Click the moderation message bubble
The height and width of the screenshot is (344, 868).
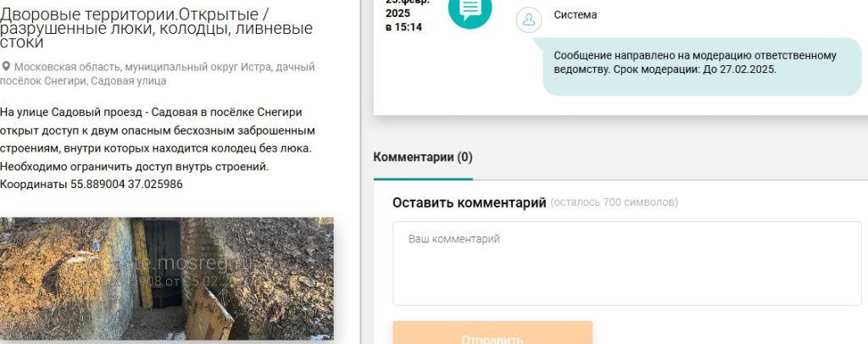coord(702,64)
